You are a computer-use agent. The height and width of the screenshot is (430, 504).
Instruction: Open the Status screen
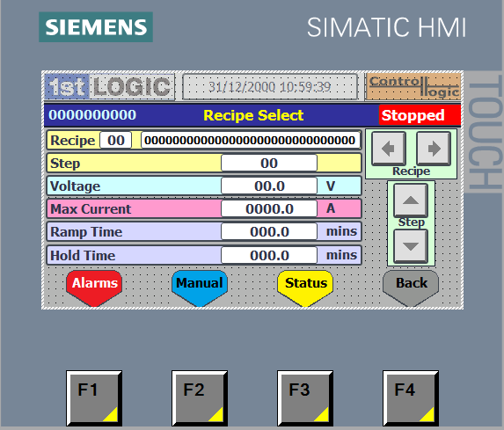(305, 288)
